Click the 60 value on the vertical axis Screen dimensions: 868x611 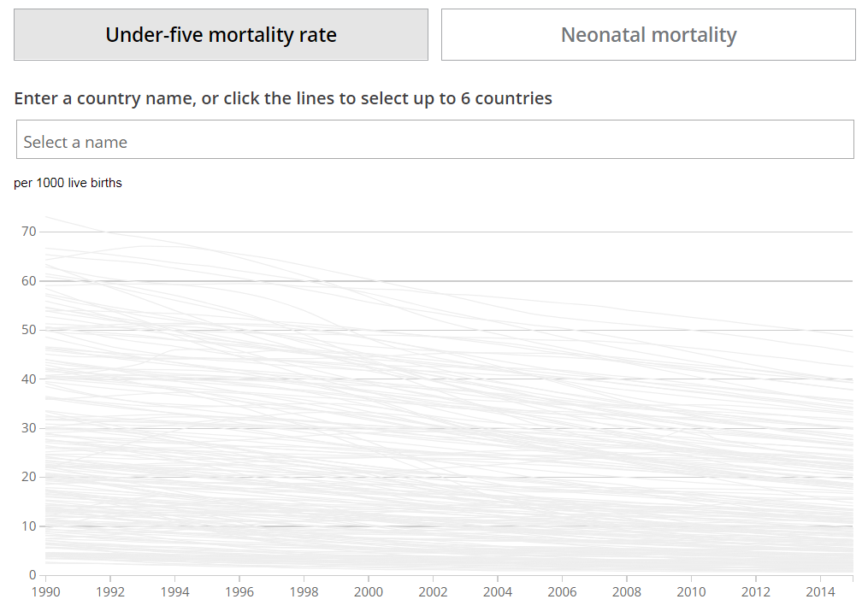pos(29,280)
